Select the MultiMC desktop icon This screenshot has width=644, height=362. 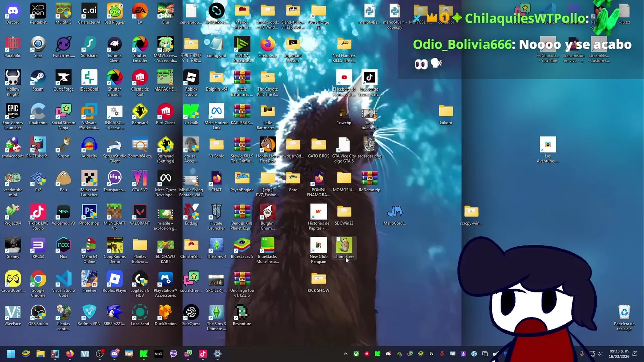pos(63,14)
